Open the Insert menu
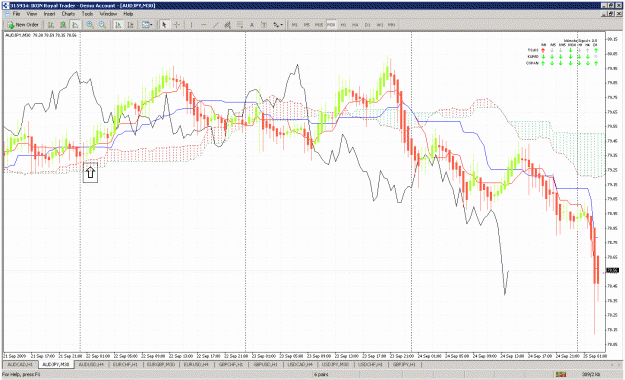This screenshot has width=625, height=380. point(49,14)
